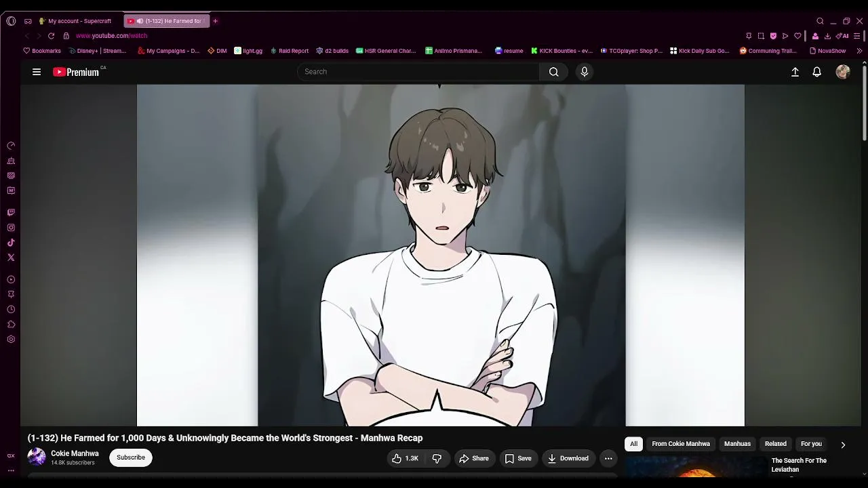The image size is (868, 488).
Task: Start voice search with the microphone
Action: point(585,72)
